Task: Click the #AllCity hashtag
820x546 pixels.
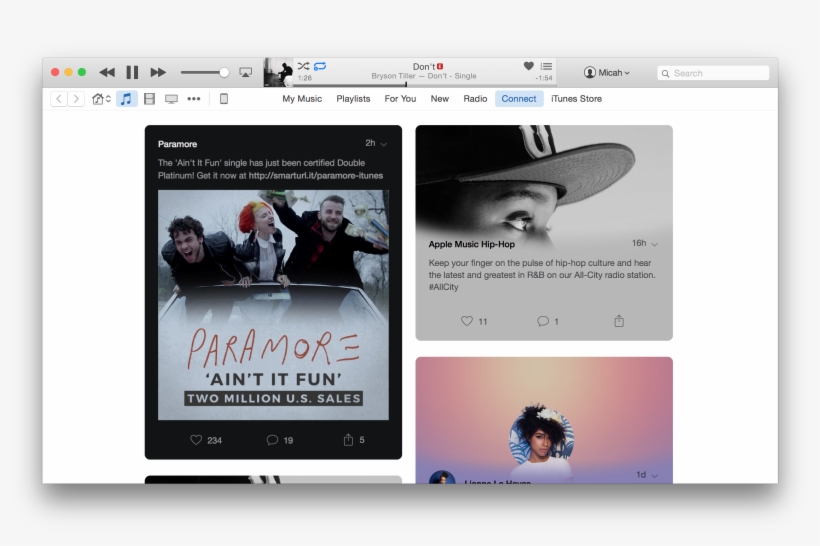Action: pyautogui.click(x=443, y=287)
